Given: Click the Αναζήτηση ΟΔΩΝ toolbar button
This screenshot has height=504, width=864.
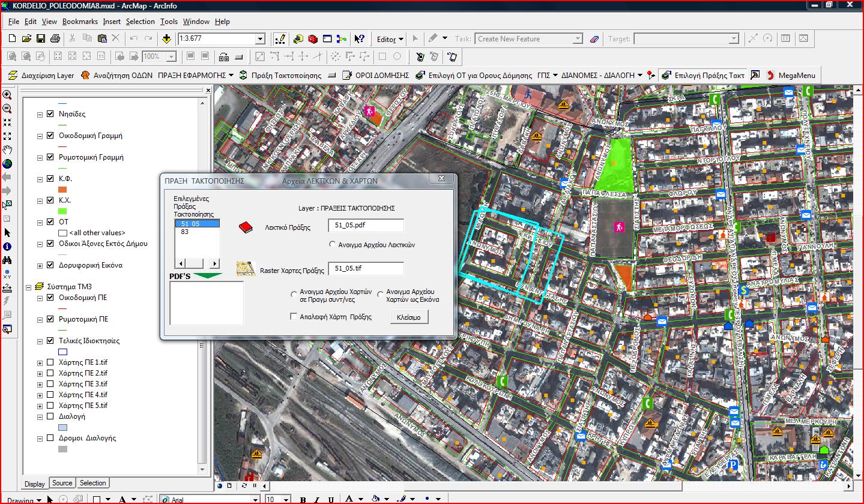Looking at the screenshot, I should pos(116,76).
